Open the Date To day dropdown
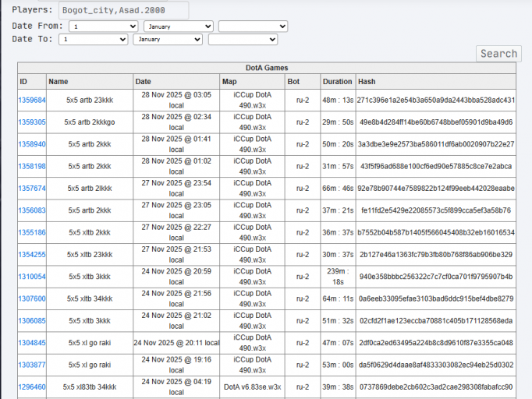 pyautogui.click(x=94, y=39)
